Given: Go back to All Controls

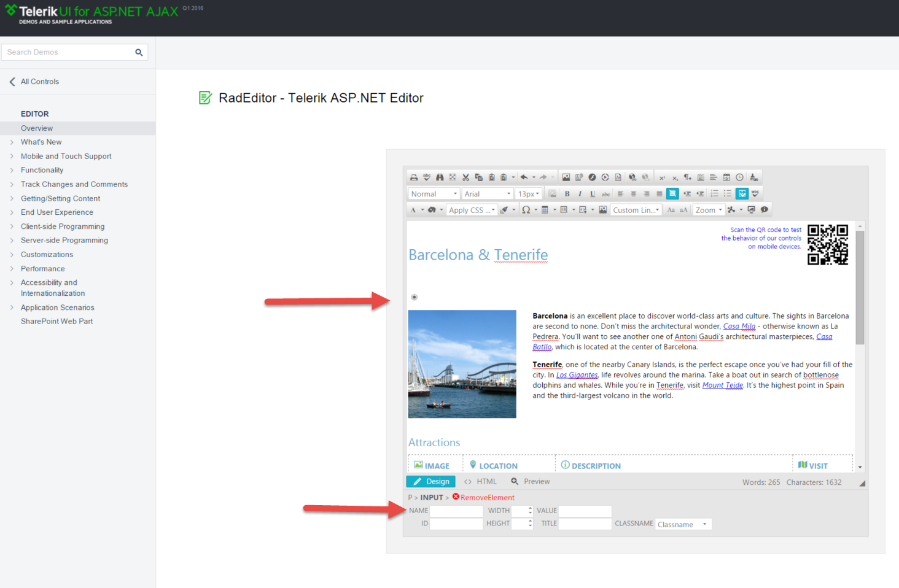Looking at the screenshot, I should 34,82.
